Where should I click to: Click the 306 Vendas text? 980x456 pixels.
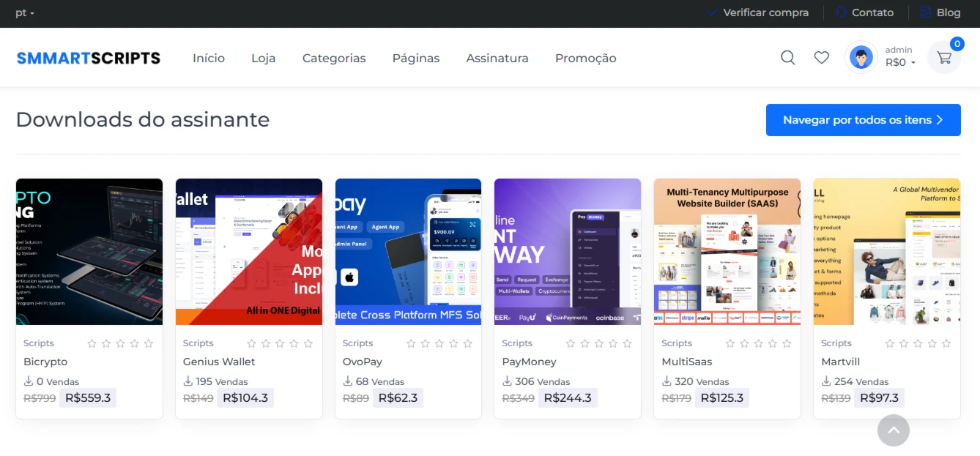tap(543, 381)
